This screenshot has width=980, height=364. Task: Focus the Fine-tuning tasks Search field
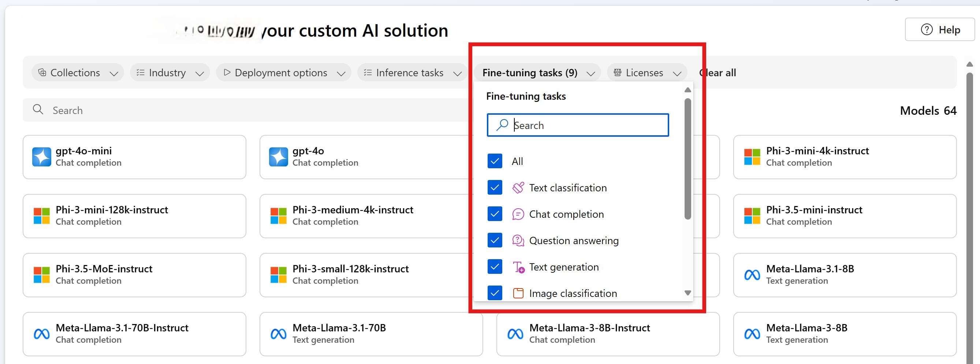pos(578,125)
